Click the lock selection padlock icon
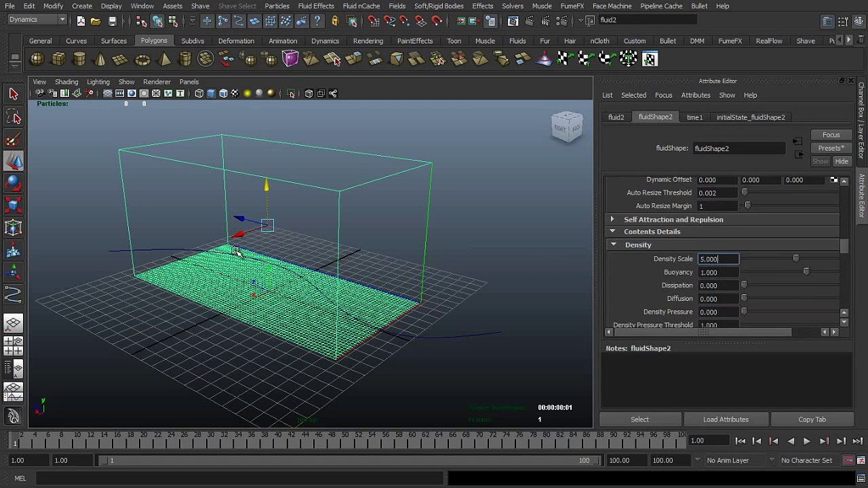This screenshot has height=488, width=868. [x=334, y=21]
